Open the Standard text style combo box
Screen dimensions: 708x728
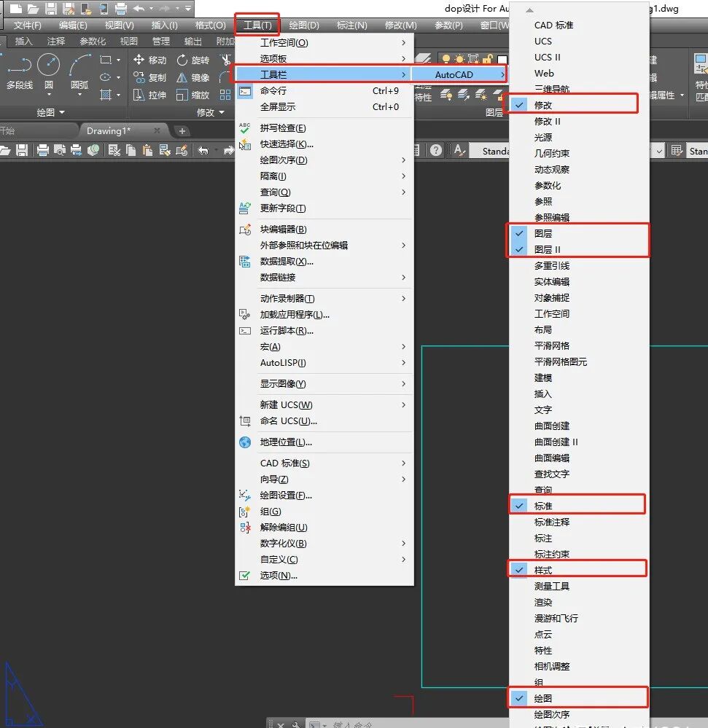(490, 151)
